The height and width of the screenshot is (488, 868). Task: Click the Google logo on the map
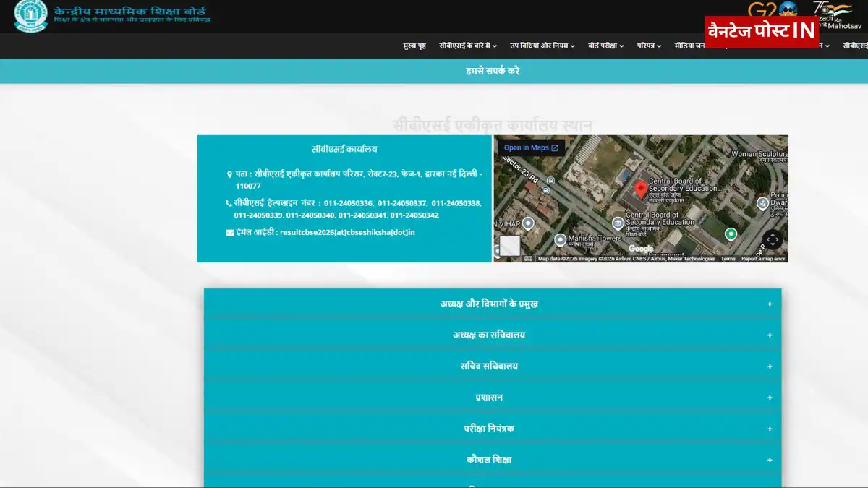pyautogui.click(x=641, y=249)
